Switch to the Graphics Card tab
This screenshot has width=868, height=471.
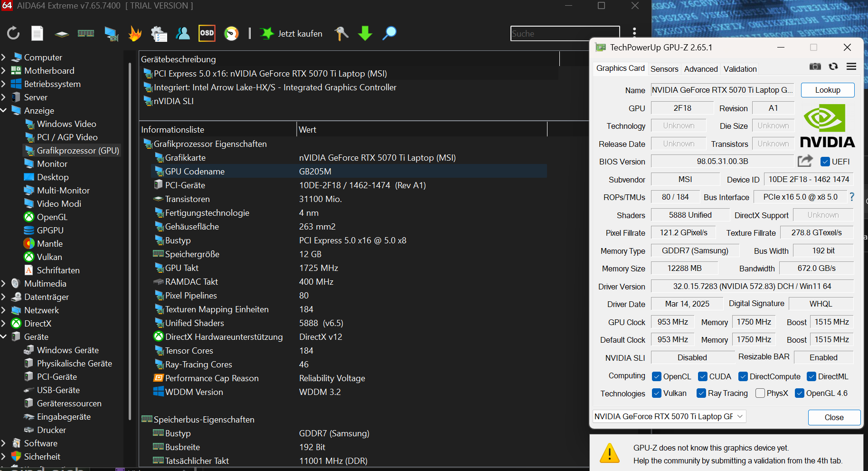click(x=620, y=68)
